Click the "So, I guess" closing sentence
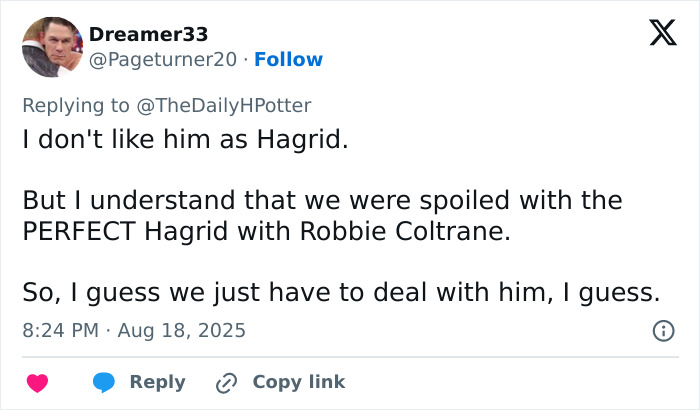 (342, 293)
